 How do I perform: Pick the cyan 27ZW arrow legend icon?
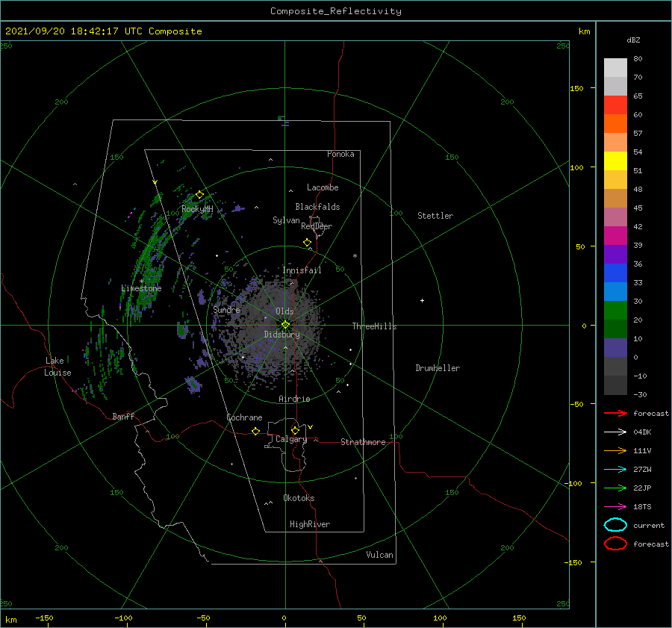pyautogui.click(x=615, y=470)
